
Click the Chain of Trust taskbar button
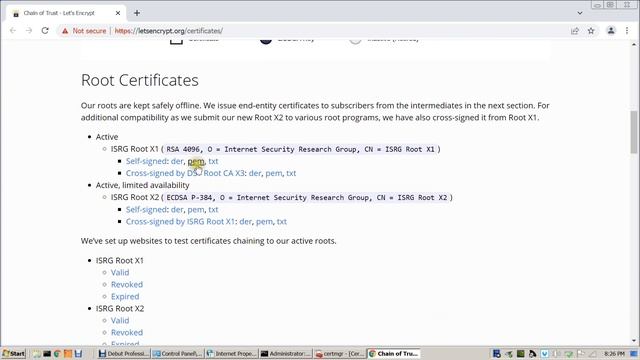coord(393,353)
